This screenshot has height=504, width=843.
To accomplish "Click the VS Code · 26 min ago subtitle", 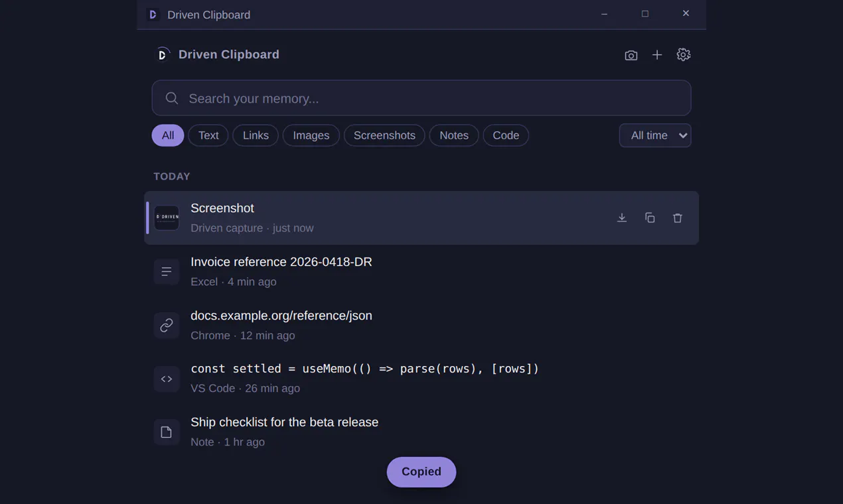I will point(245,389).
